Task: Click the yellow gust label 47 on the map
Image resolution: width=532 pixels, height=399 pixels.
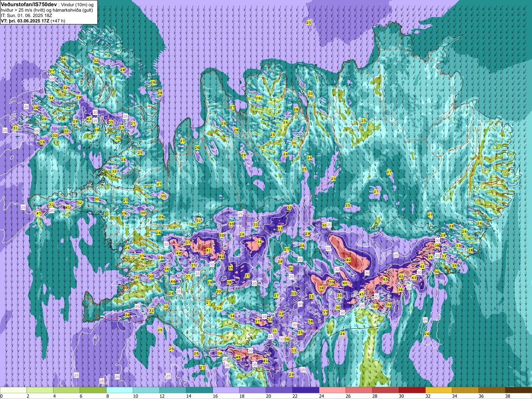Action: click(39, 213)
